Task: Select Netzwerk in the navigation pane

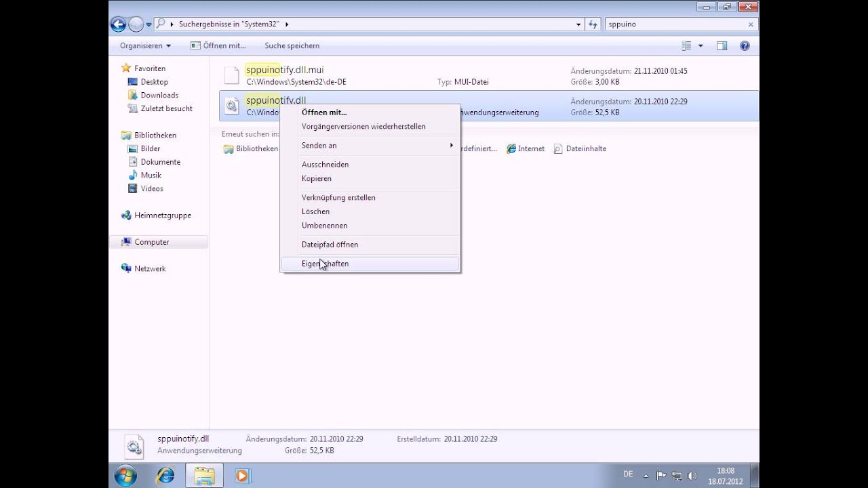Action: (x=150, y=268)
